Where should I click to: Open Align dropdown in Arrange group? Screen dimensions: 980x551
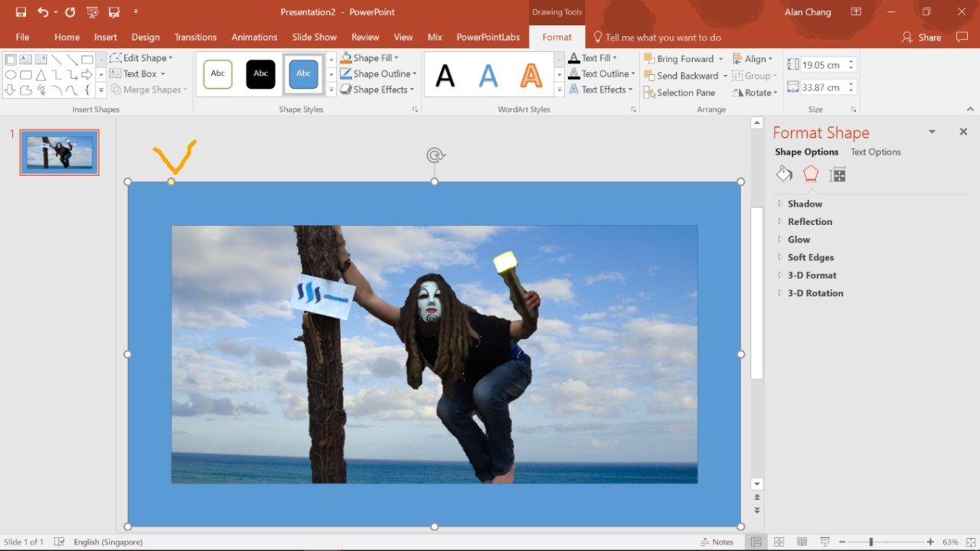tap(753, 59)
